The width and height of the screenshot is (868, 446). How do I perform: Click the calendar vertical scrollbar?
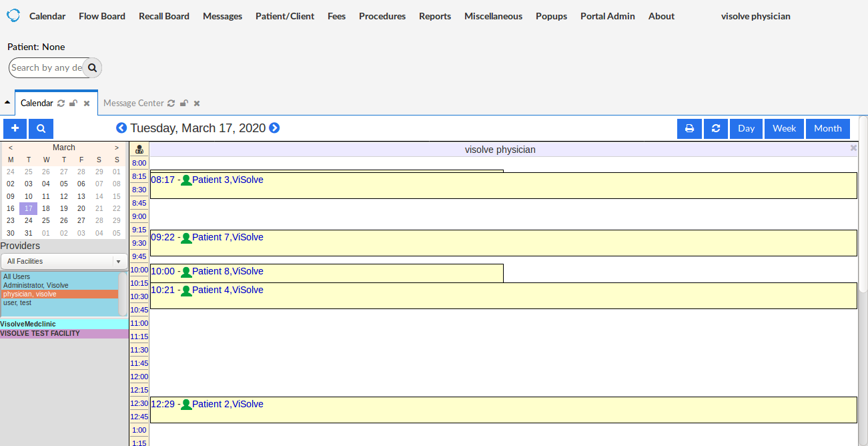coord(863,204)
